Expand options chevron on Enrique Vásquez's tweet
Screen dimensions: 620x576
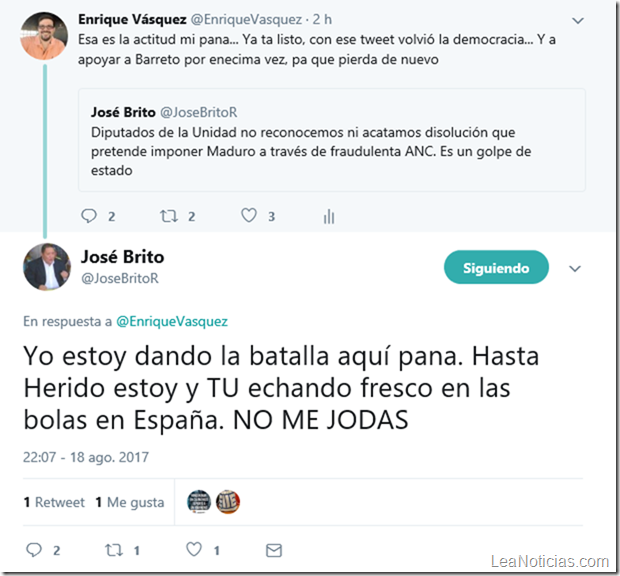(x=578, y=20)
